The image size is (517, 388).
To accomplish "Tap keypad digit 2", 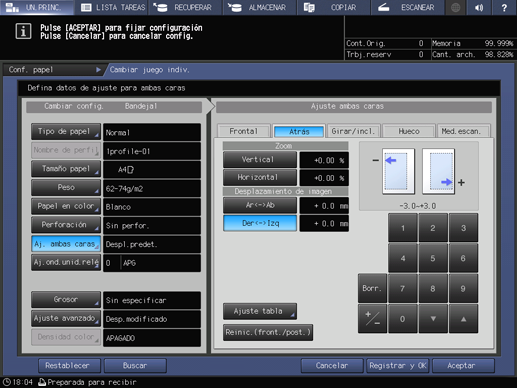I will (433, 228).
